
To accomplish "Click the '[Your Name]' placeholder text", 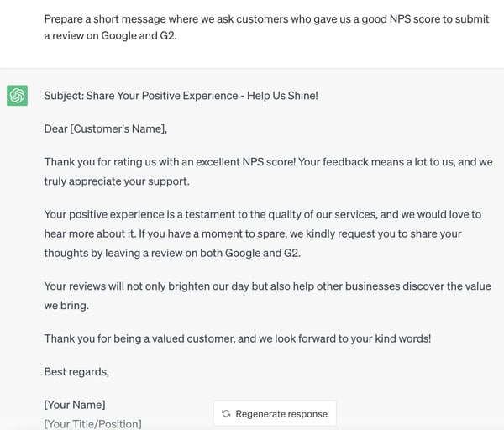I will pos(75,404).
